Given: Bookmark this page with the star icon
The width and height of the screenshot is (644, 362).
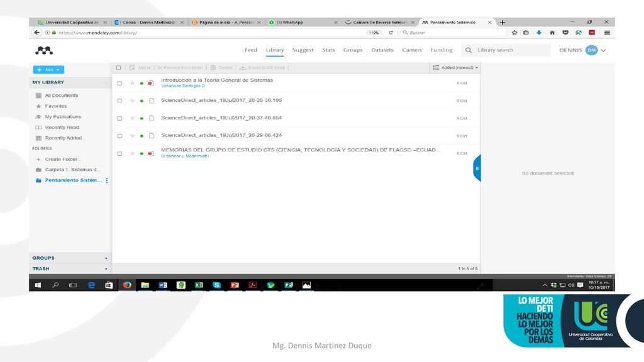Looking at the screenshot, I should [x=514, y=33].
